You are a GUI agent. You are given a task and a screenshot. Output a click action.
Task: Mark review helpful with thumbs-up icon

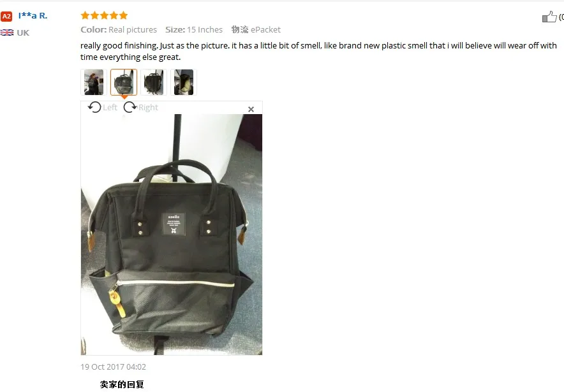point(549,17)
